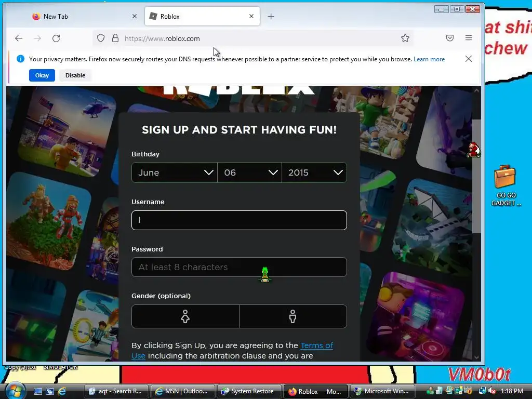Select the female gender option
532x399 pixels.
click(x=185, y=316)
